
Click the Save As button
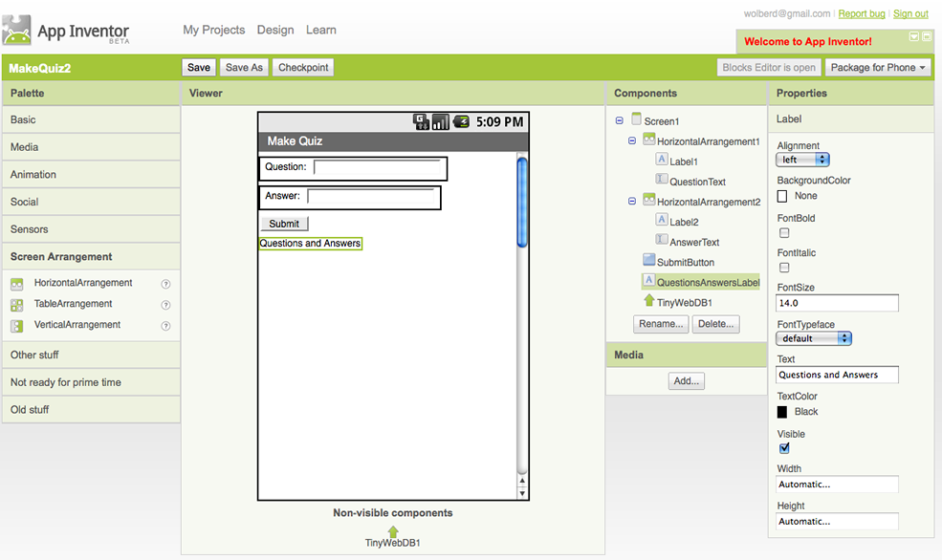[x=244, y=67]
